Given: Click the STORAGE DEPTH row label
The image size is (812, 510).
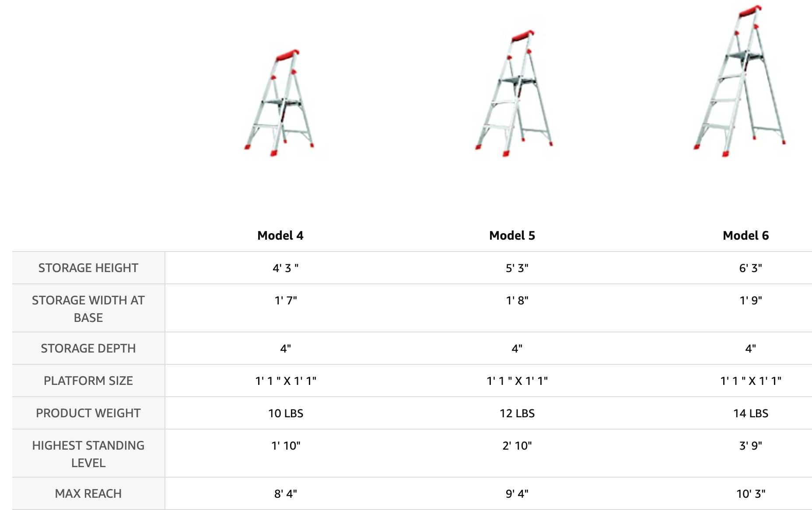Looking at the screenshot, I should [88, 348].
